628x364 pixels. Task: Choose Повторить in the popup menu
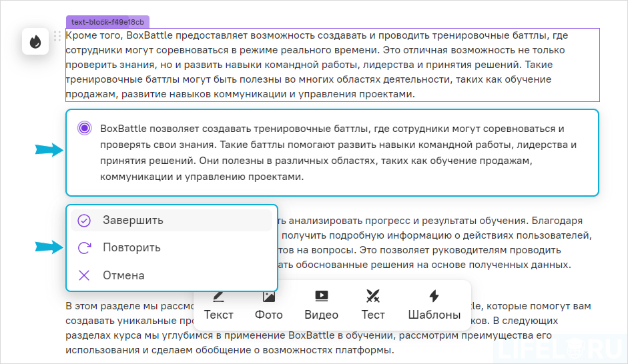point(172,247)
